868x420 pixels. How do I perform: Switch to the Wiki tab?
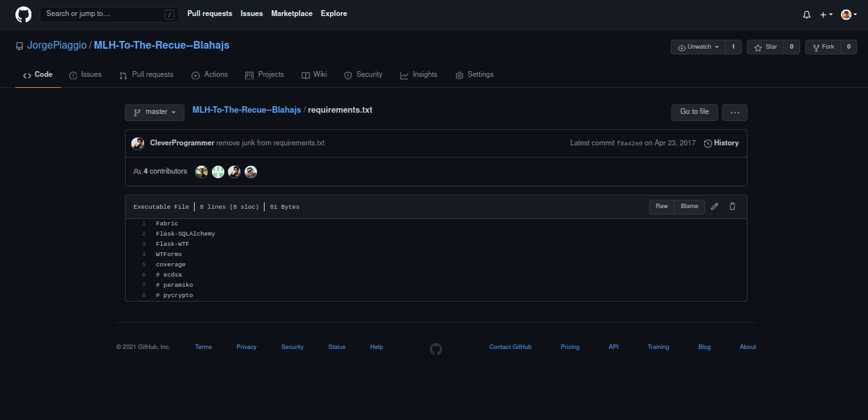coord(315,75)
